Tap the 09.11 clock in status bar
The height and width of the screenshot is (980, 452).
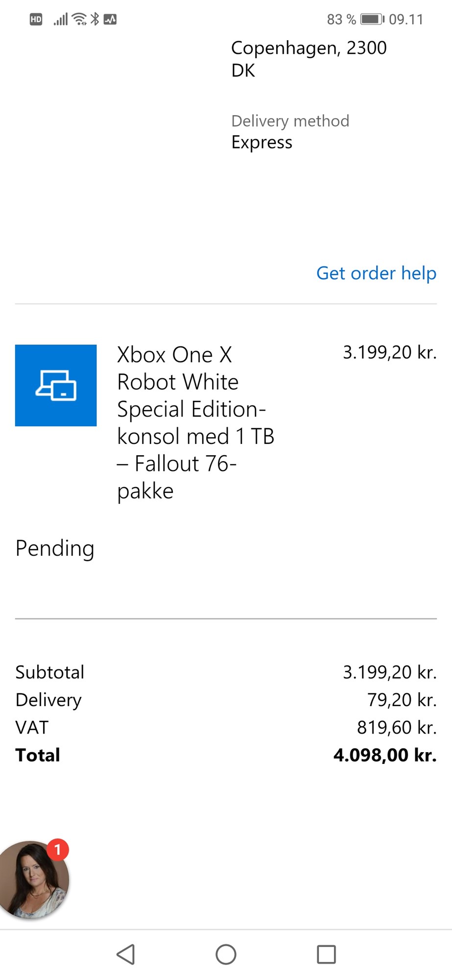pyautogui.click(x=406, y=20)
